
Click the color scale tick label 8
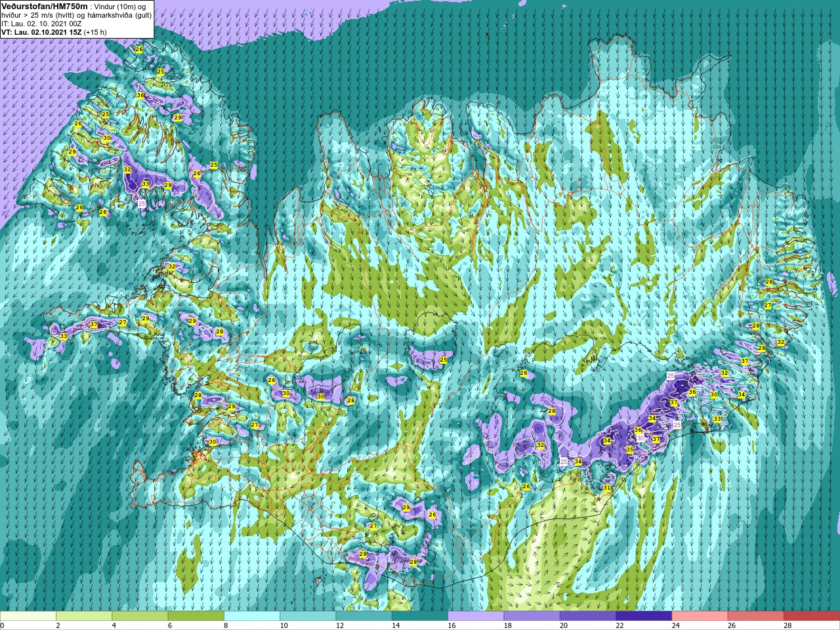pos(224,625)
